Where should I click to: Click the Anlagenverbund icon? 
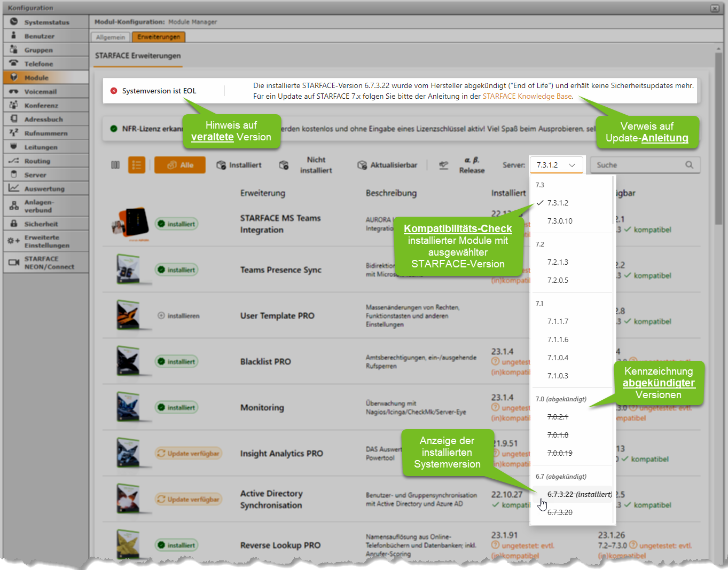14,205
